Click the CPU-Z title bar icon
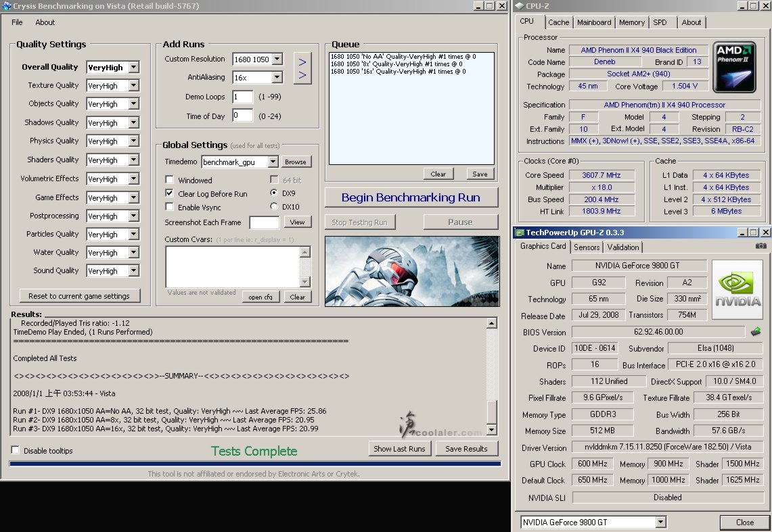Screen dimensions: 772x532 520,6
